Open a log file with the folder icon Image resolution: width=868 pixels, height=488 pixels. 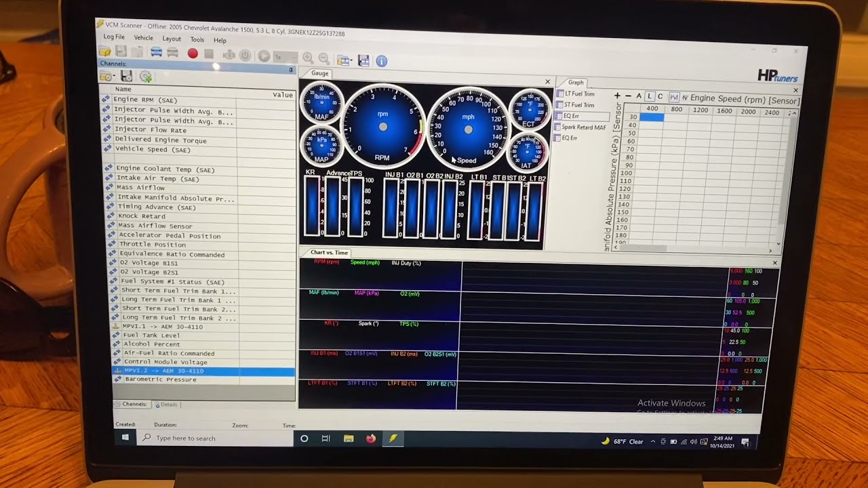(104, 51)
